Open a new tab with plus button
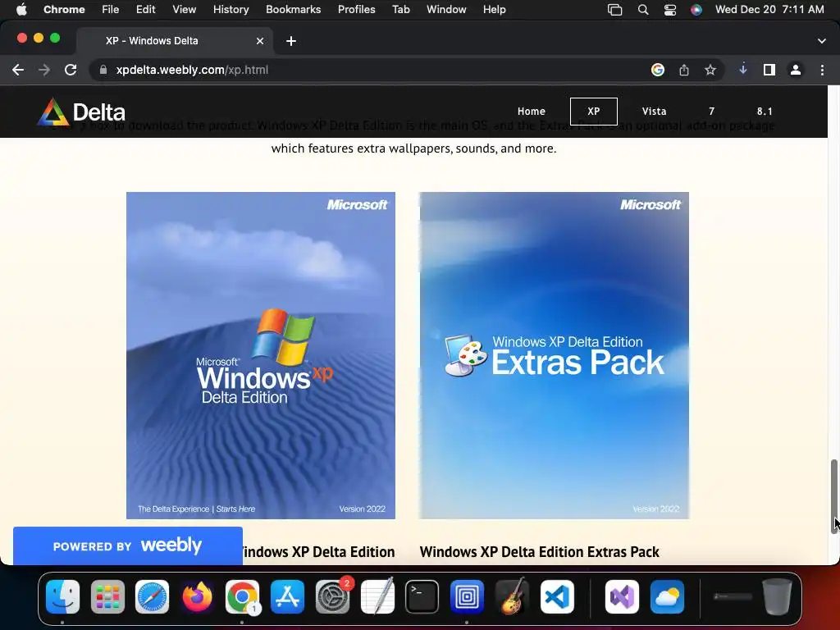This screenshot has width=840, height=630. coord(291,41)
